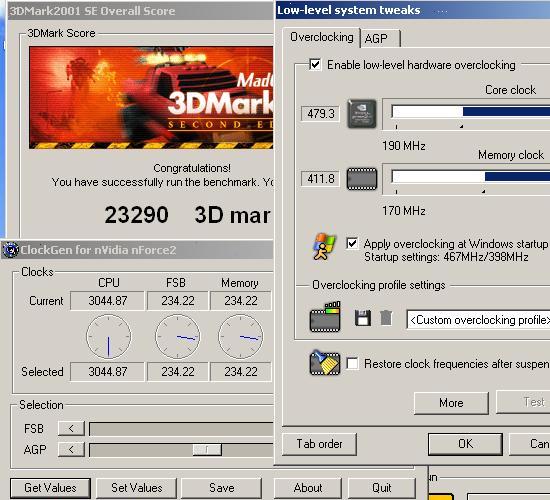Click Get Values in ClockGen
Screen dimensions: 550x500
(x=50, y=488)
